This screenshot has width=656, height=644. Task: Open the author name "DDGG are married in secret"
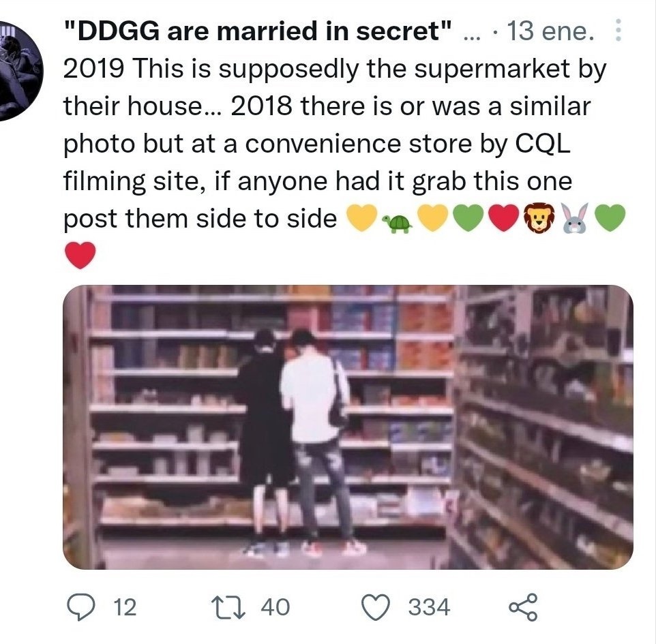coord(258,31)
